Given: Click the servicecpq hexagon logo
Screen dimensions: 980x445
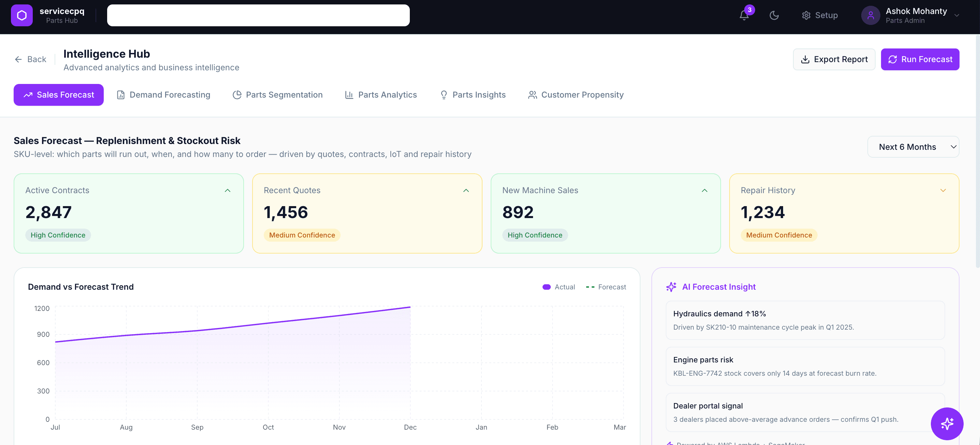Looking at the screenshot, I should (22, 15).
